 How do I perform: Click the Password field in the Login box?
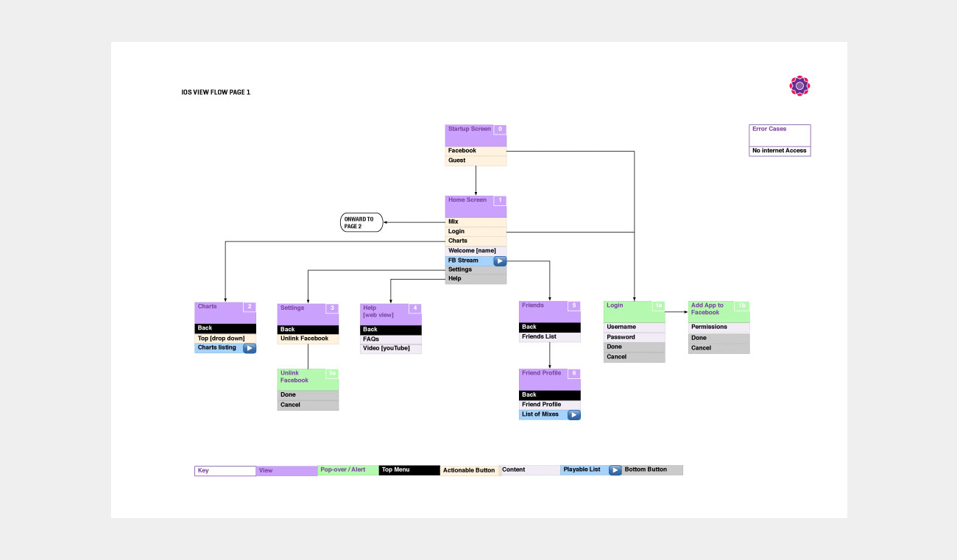(x=634, y=337)
